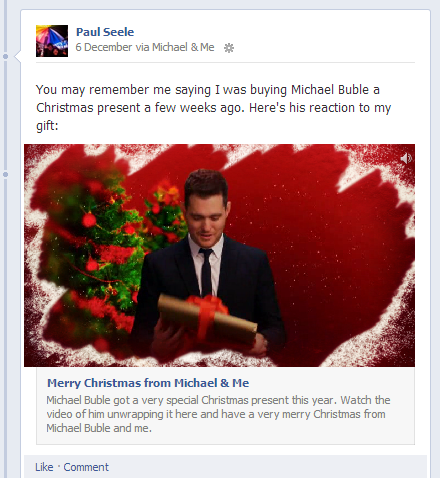Click the Like and Comment footer bar

click(225, 467)
